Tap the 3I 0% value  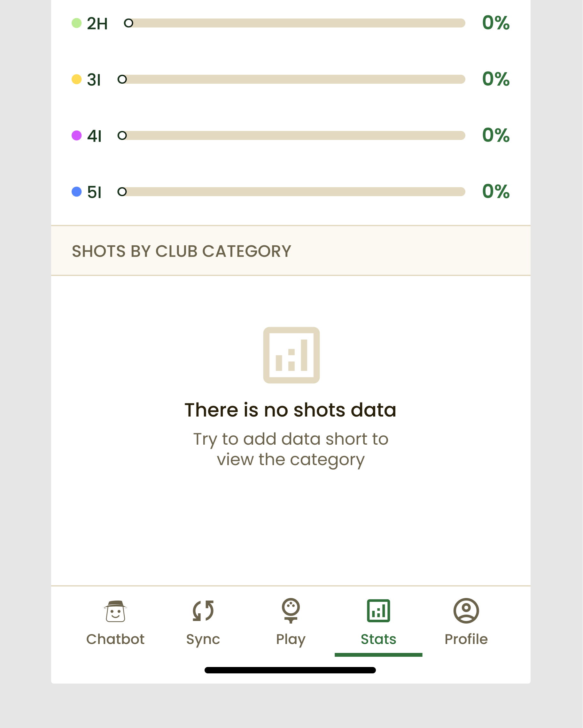point(495,79)
